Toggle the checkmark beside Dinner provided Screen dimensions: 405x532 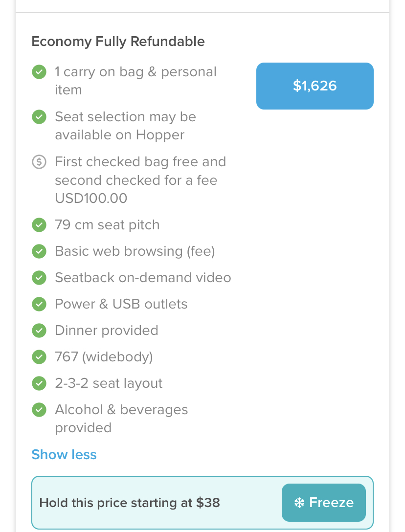click(39, 331)
